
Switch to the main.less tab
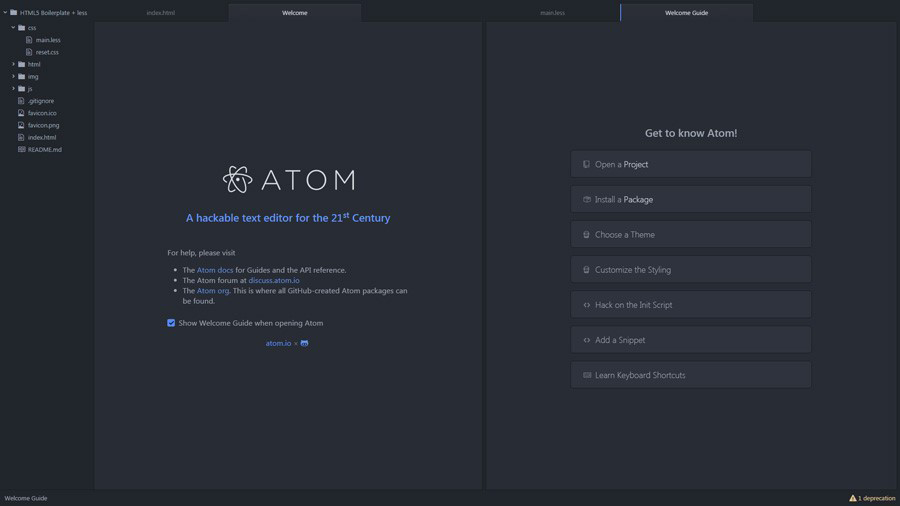pyautogui.click(x=552, y=13)
